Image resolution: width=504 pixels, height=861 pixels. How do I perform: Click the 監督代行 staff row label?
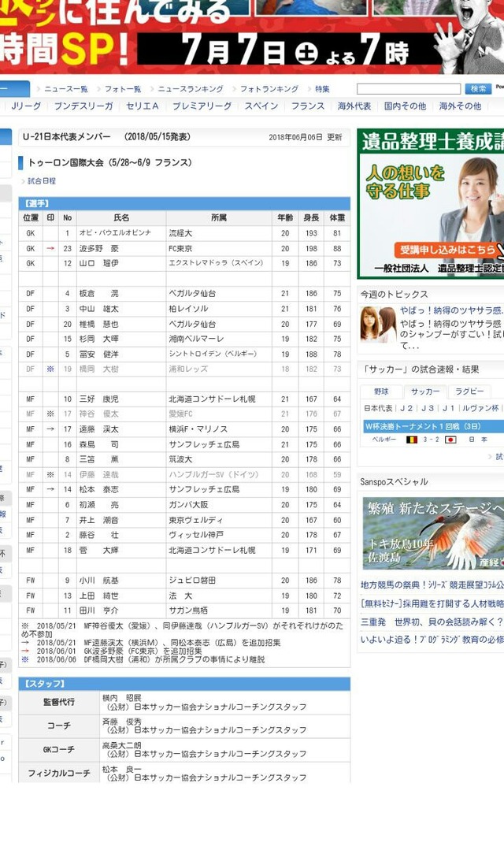click(59, 702)
